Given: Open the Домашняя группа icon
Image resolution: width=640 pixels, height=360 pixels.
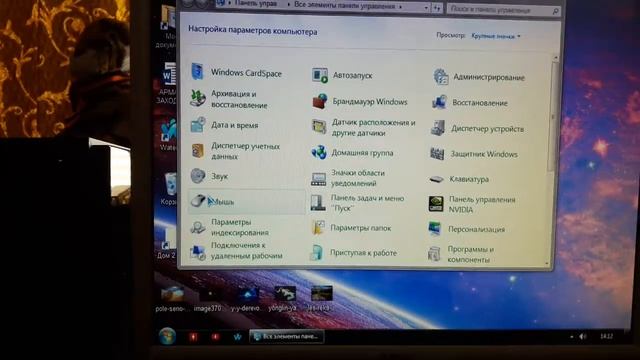Looking at the screenshot, I should click(x=319, y=153).
